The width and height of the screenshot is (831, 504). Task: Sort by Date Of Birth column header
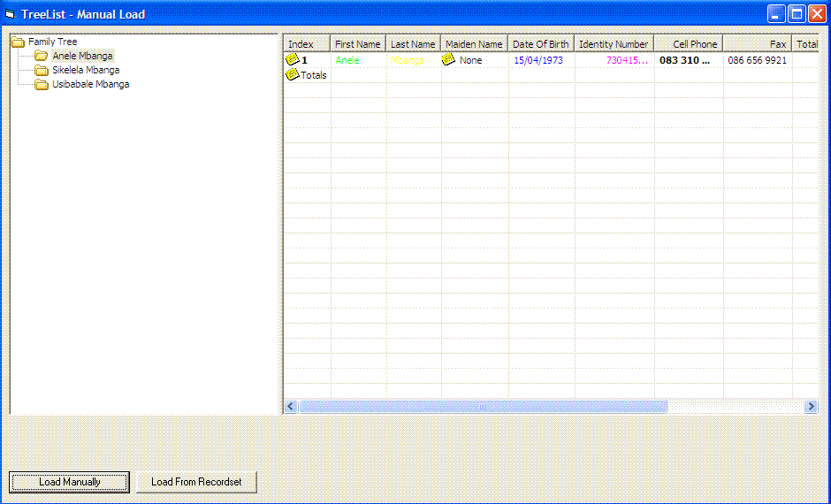pos(541,44)
